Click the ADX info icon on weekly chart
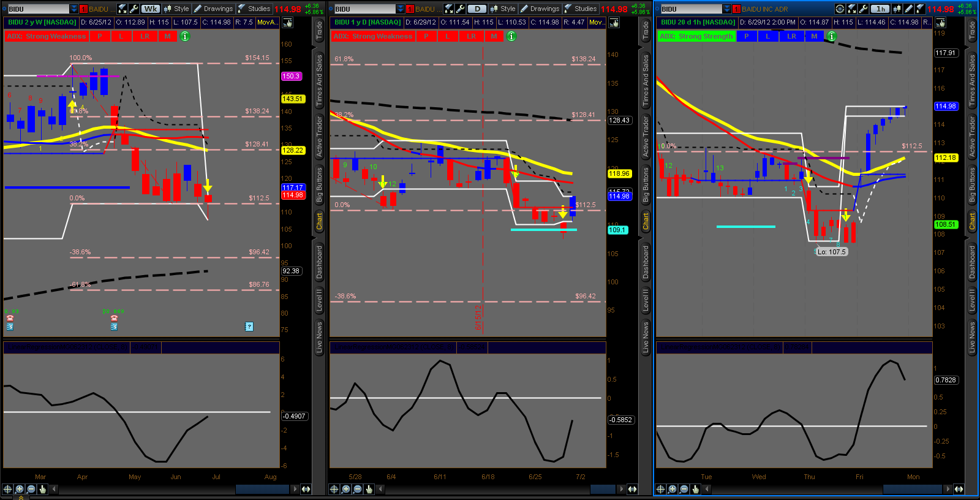This screenshot has width=980, height=500. tap(184, 36)
